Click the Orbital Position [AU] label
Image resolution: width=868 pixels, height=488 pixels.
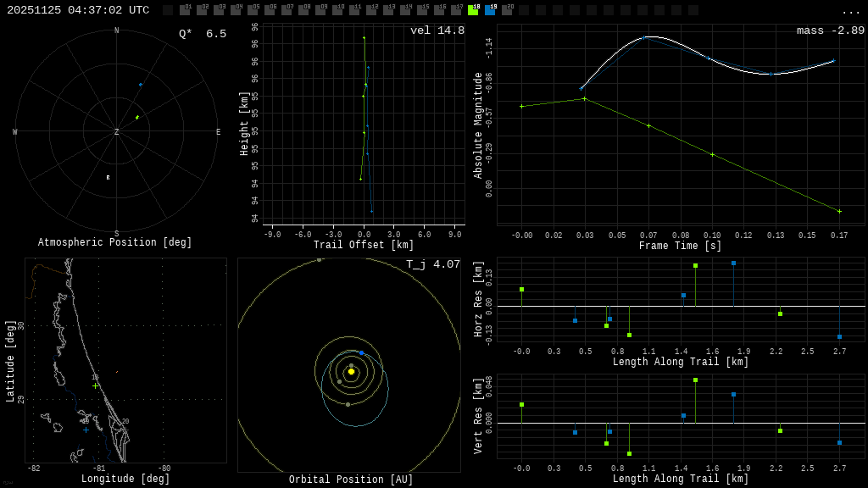[x=351, y=480]
